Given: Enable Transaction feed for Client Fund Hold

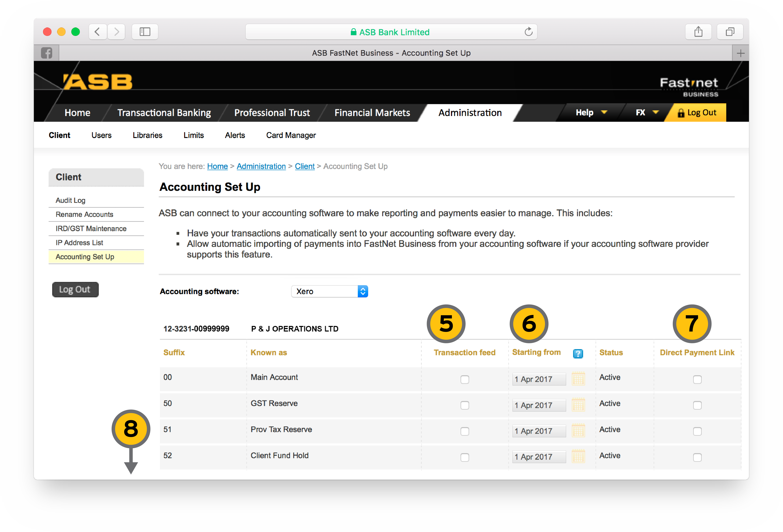Looking at the screenshot, I should [x=465, y=457].
